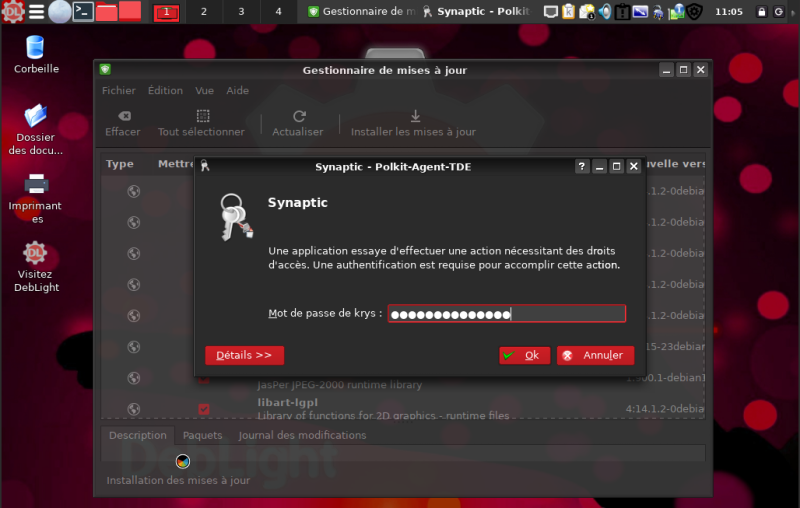Switch to the Paquets tab

[202, 436]
